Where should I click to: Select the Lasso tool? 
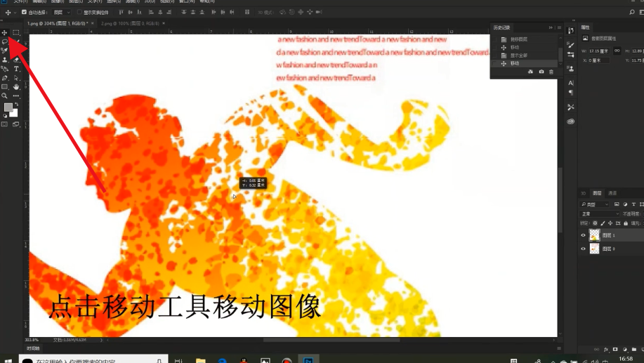(4, 41)
